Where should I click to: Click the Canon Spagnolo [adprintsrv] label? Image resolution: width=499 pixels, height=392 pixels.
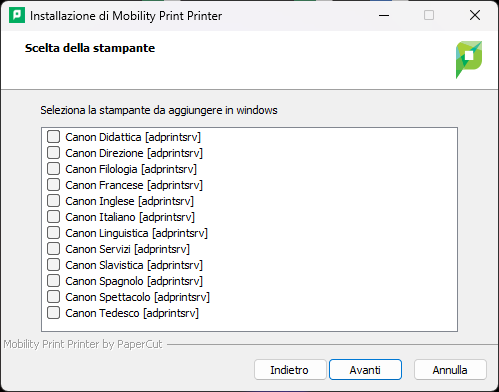[x=134, y=281]
